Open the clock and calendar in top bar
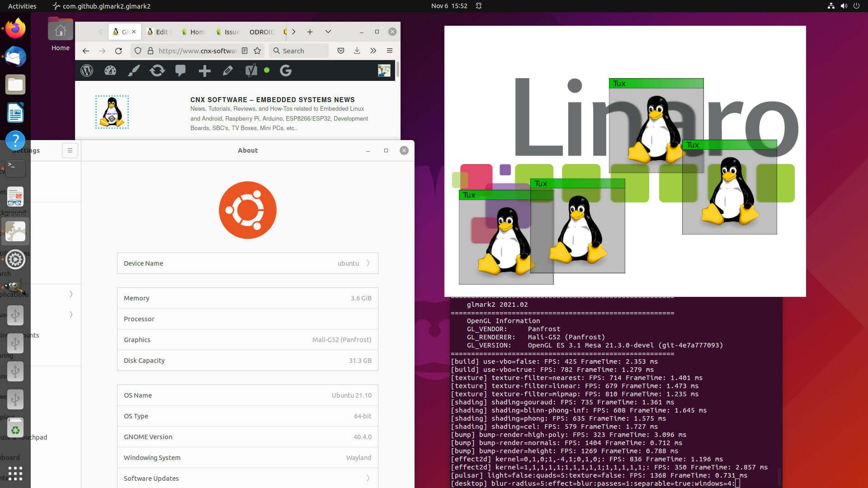 click(x=449, y=6)
